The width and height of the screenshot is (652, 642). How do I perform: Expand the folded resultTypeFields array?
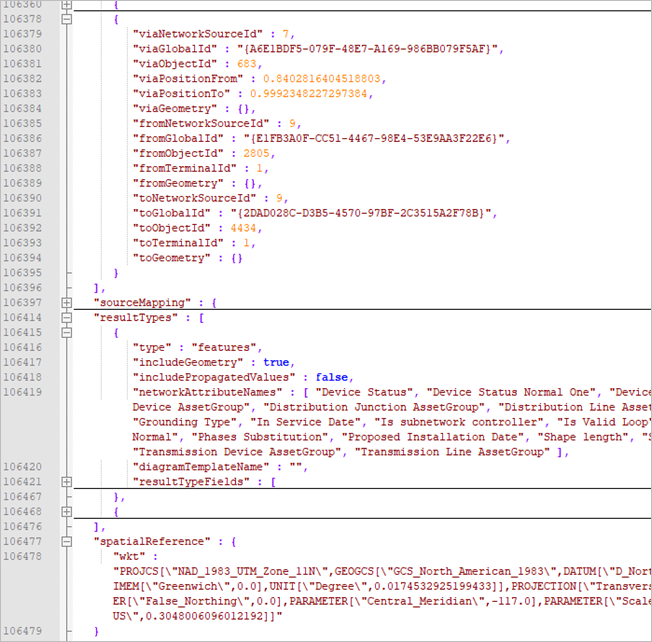[x=67, y=482]
